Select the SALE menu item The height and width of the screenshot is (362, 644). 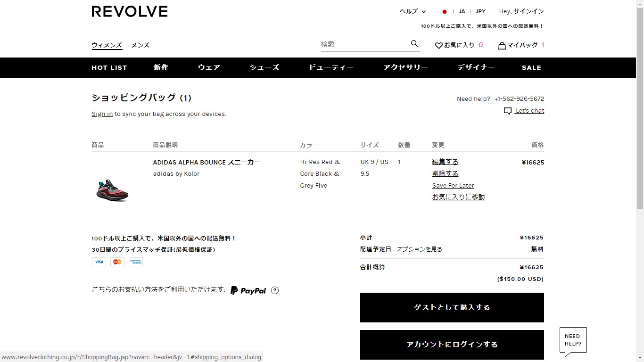click(x=531, y=68)
